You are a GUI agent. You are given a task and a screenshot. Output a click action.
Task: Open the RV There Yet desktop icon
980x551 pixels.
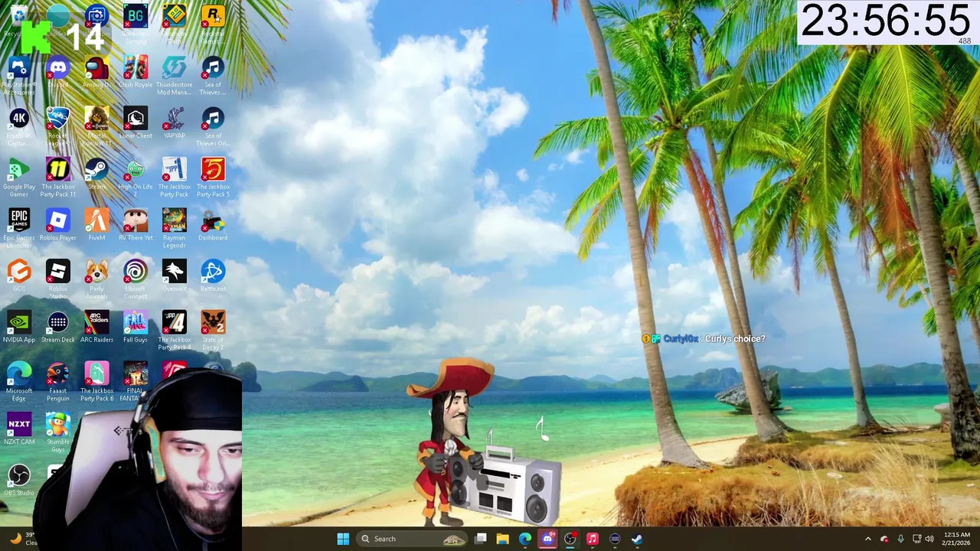[x=136, y=225]
